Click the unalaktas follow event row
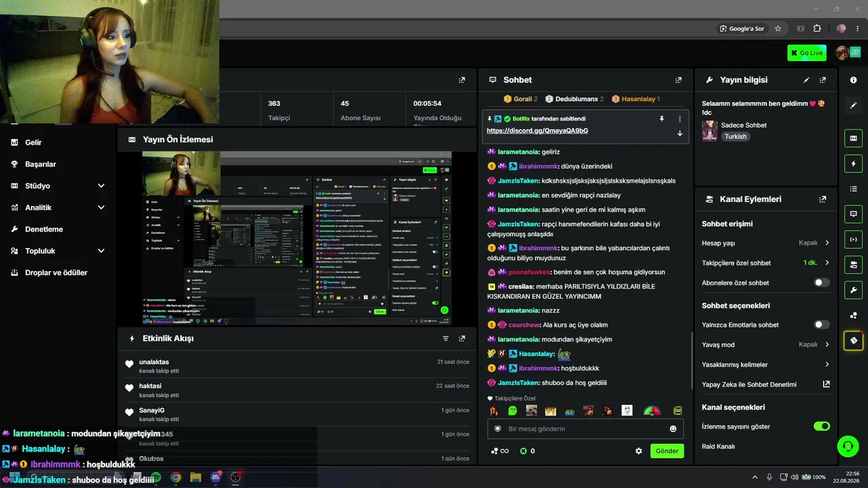Viewport: 868px width, 488px height. pos(297,366)
